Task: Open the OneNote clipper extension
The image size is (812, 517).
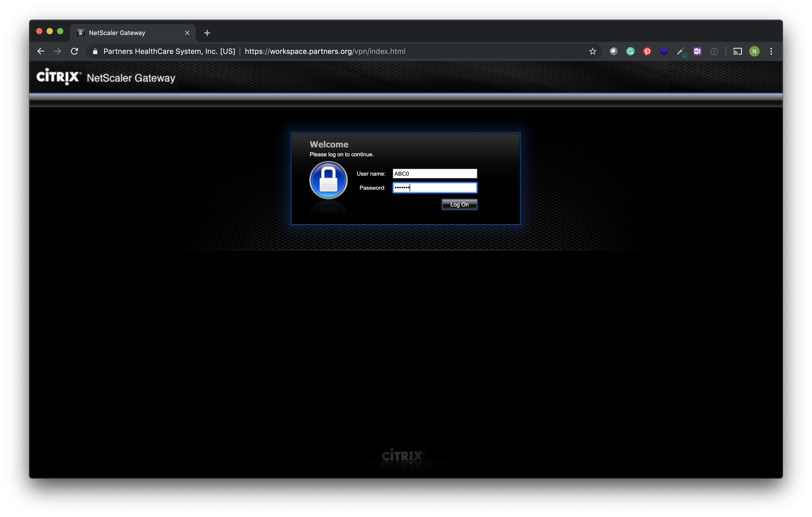Action: [x=697, y=51]
